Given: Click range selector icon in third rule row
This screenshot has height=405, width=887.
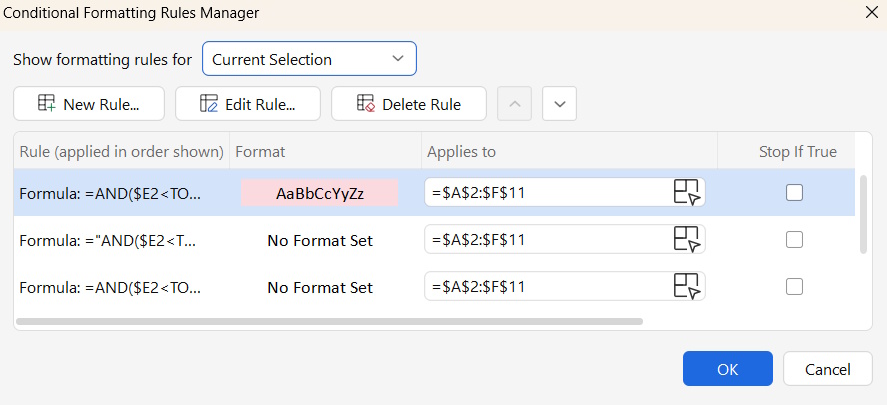Looking at the screenshot, I should click(687, 286).
